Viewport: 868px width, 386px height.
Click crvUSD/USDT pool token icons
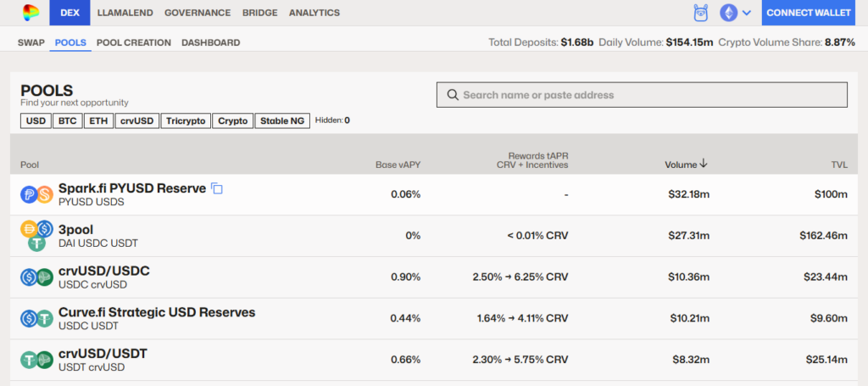pyautogui.click(x=36, y=360)
